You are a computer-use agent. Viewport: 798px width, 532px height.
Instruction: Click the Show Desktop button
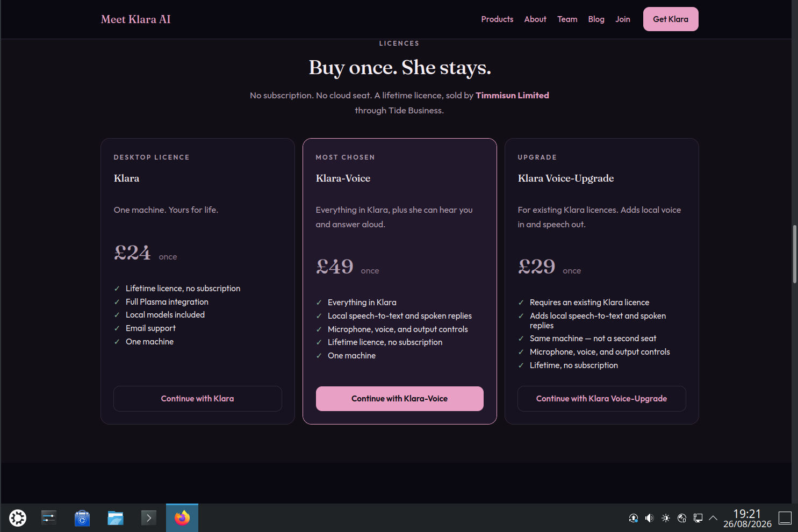pyautogui.click(x=785, y=518)
